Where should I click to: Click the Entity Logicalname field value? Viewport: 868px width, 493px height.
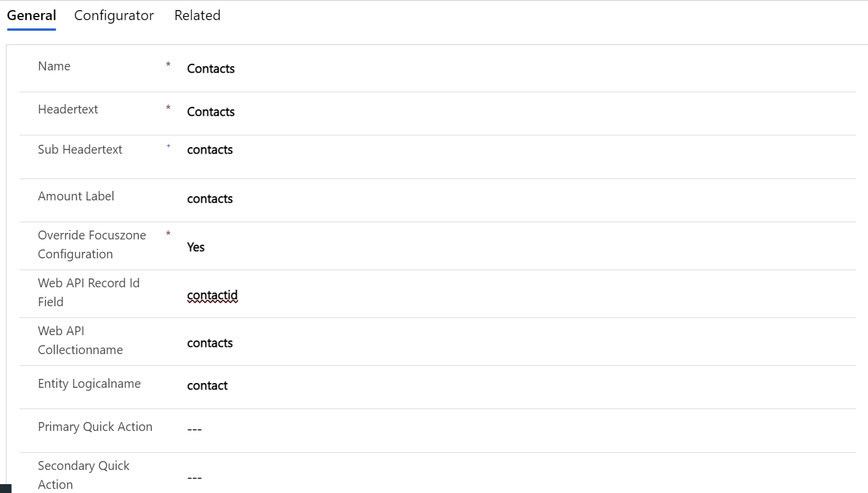coord(207,385)
